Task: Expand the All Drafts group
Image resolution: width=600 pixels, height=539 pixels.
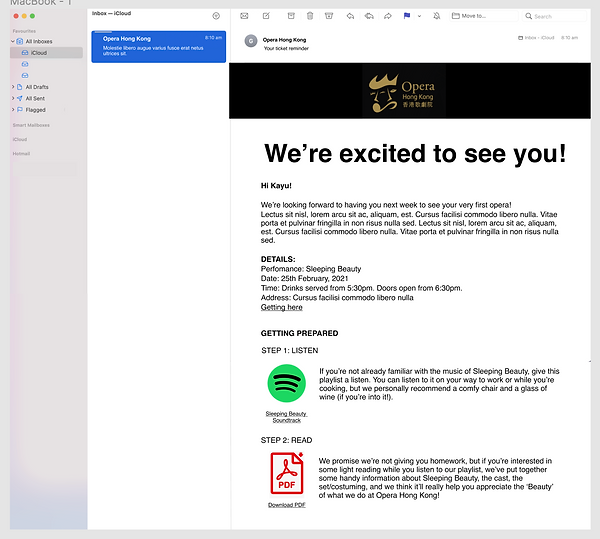Action: pos(13,87)
